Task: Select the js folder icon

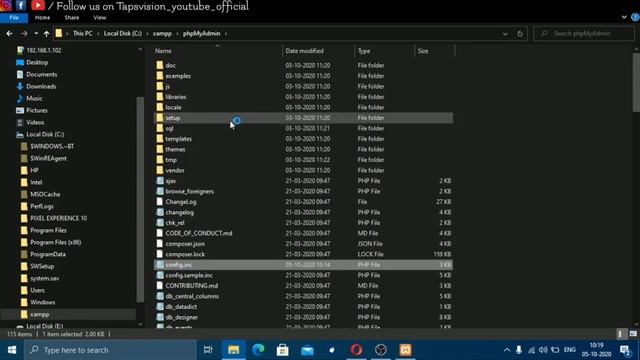Action: pos(160,87)
